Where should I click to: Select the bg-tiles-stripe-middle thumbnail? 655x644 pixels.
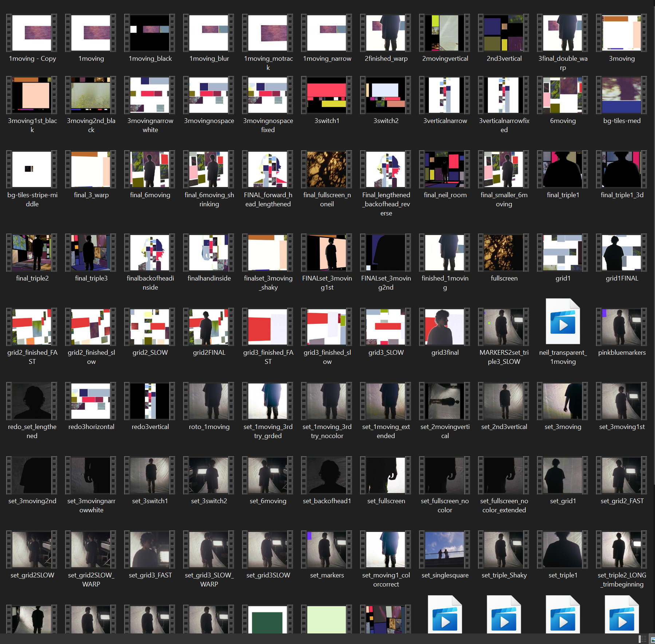coord(32,169)
